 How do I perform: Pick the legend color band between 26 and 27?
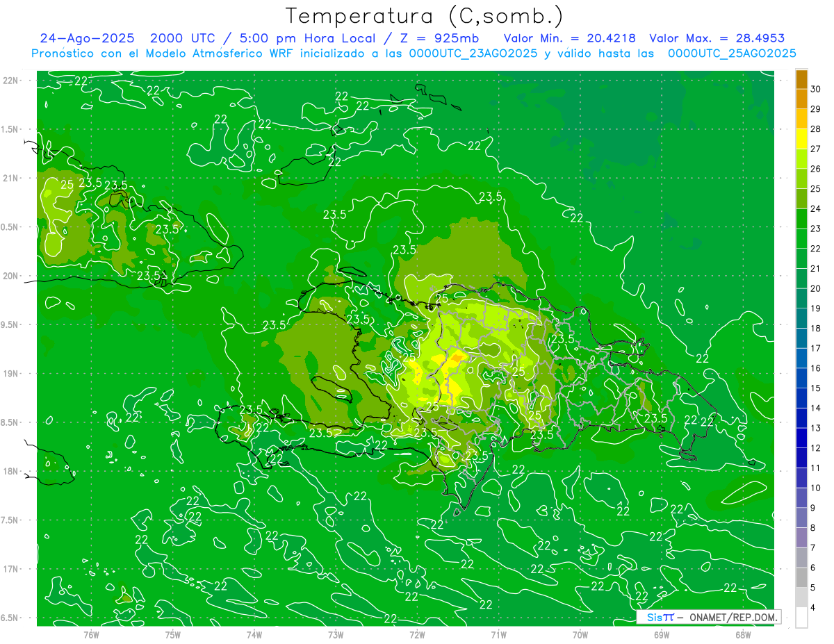(x=801, y=158)
